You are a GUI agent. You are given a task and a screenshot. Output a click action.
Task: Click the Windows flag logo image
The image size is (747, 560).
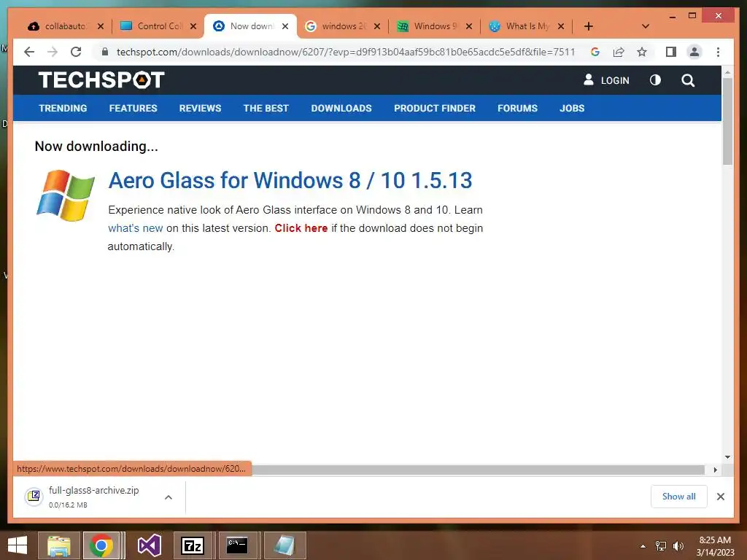click(66, 195)
